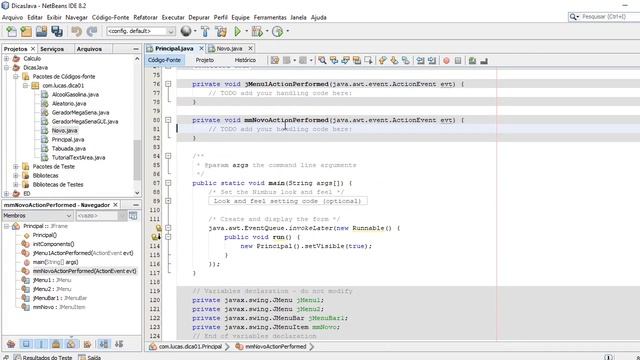640x360 pixels.
Task: Click the Open Project toolbar icon
Action: [41, 31]
